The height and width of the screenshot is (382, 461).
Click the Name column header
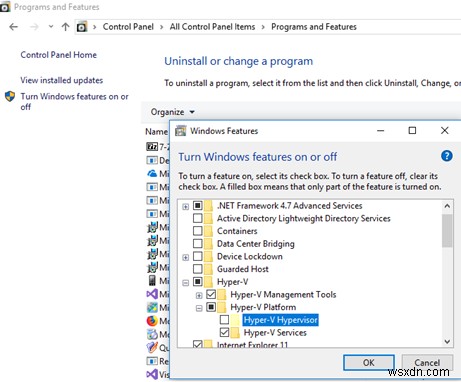[156, 132]
